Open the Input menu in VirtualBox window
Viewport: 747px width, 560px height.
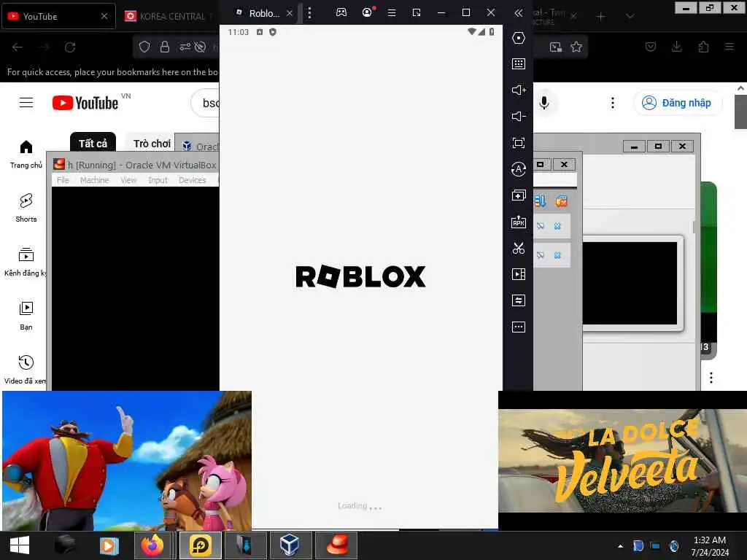pyautogui.click(x=158, y=180)
